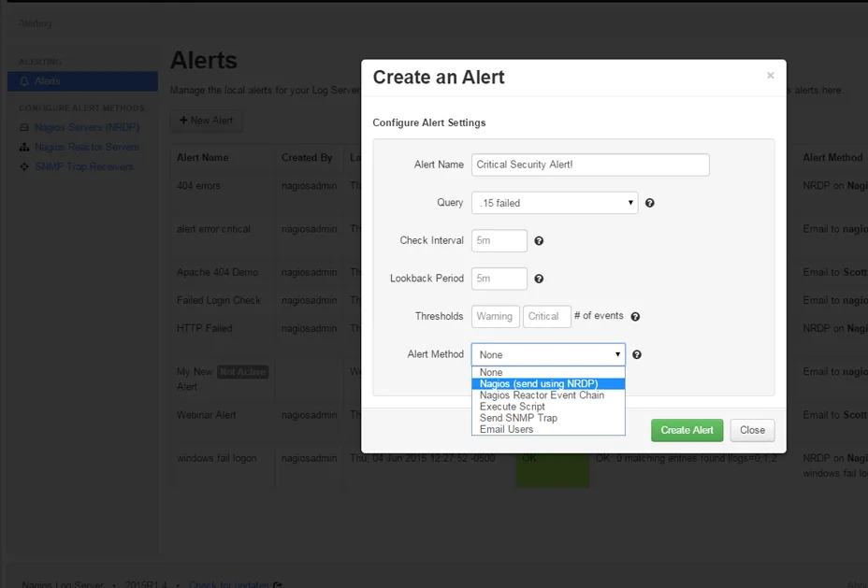Click the Nagios Reactor Servers sidebar icon
The width and height of the screenshot is (868, 588).
24,147
